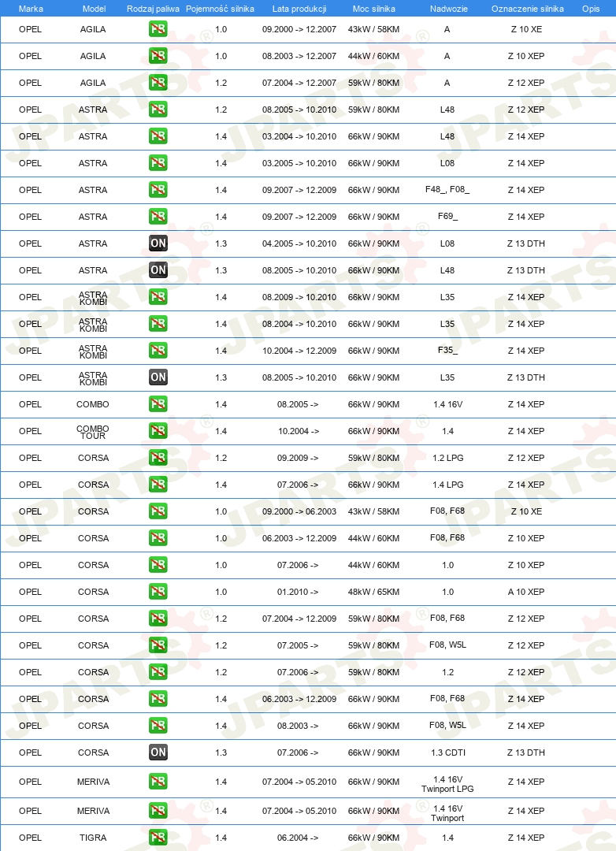Click the petrol icon for Corsa 1.4 LPG

[158, 484]
